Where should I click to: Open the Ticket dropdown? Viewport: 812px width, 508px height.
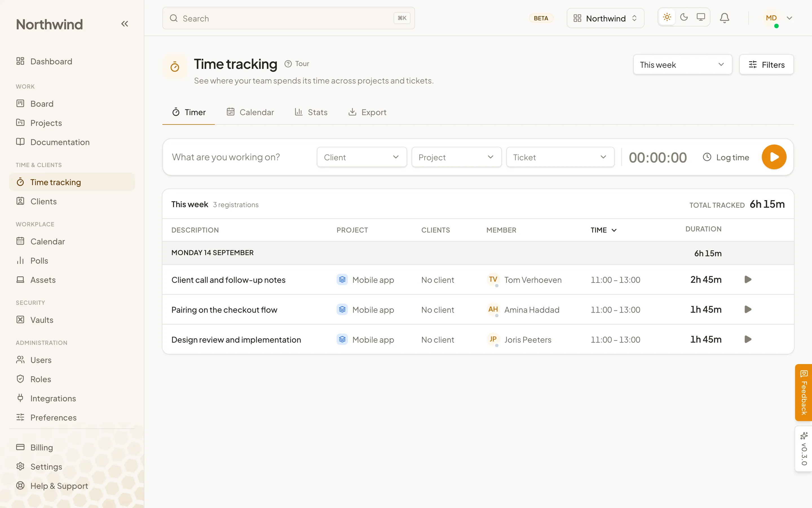click(560, 157)
